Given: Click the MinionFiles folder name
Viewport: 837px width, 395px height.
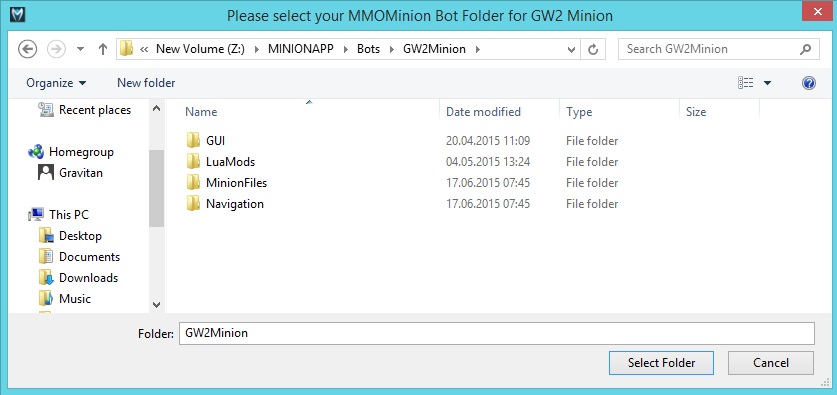Looking at the screenshot, I should pyautogui.click(x=236, y=183).
